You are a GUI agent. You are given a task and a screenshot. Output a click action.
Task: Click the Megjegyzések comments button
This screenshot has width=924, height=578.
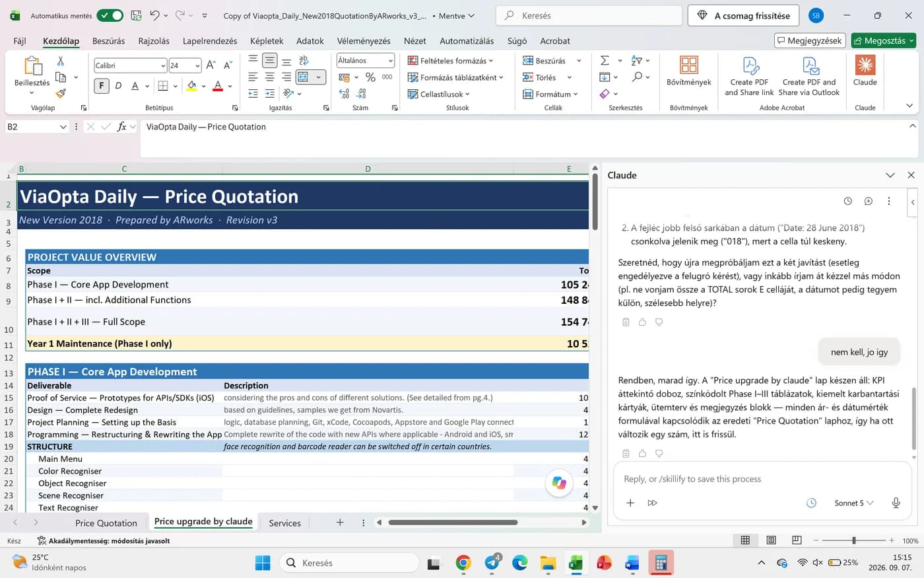point(810,40)
